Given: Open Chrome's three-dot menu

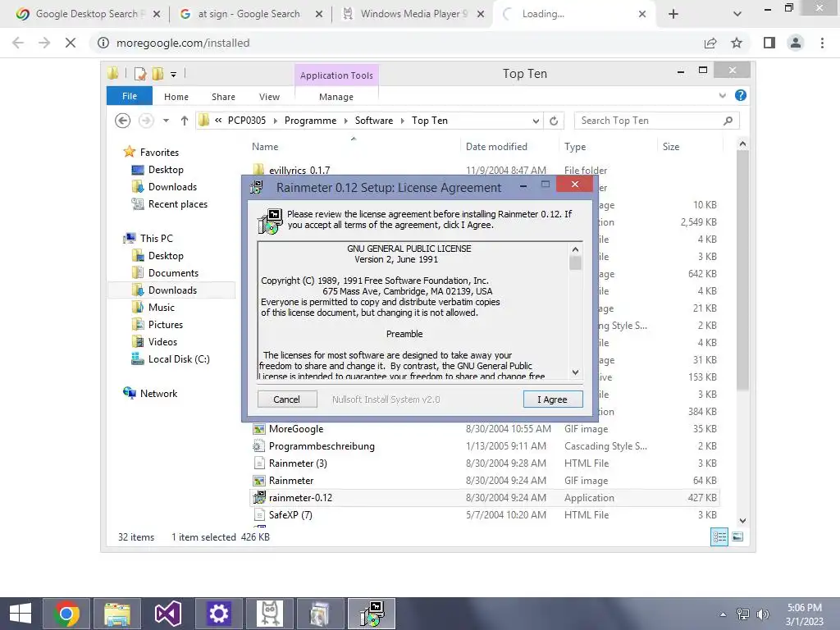Looking at the screenshot, I should (822, 43).
